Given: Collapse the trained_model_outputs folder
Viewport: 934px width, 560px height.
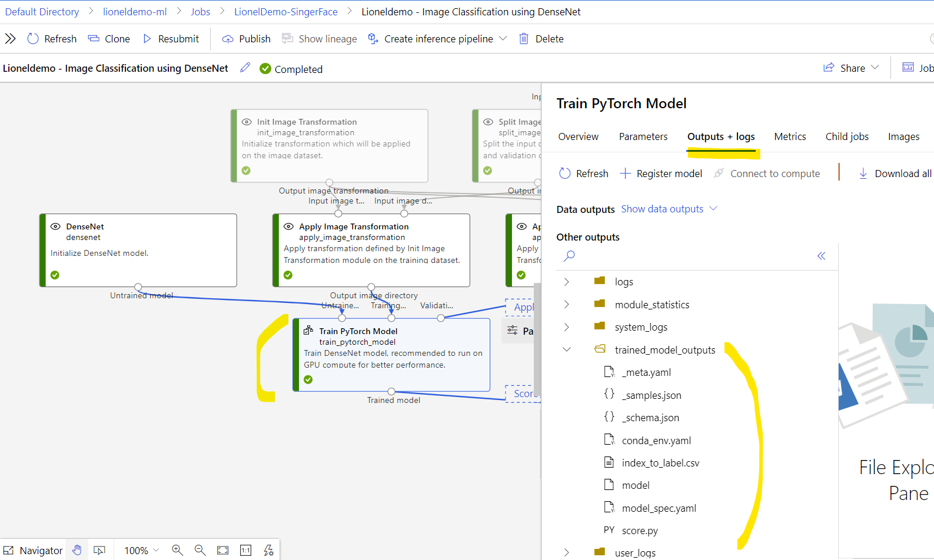Looking at the screenshot, I should 566,349.
